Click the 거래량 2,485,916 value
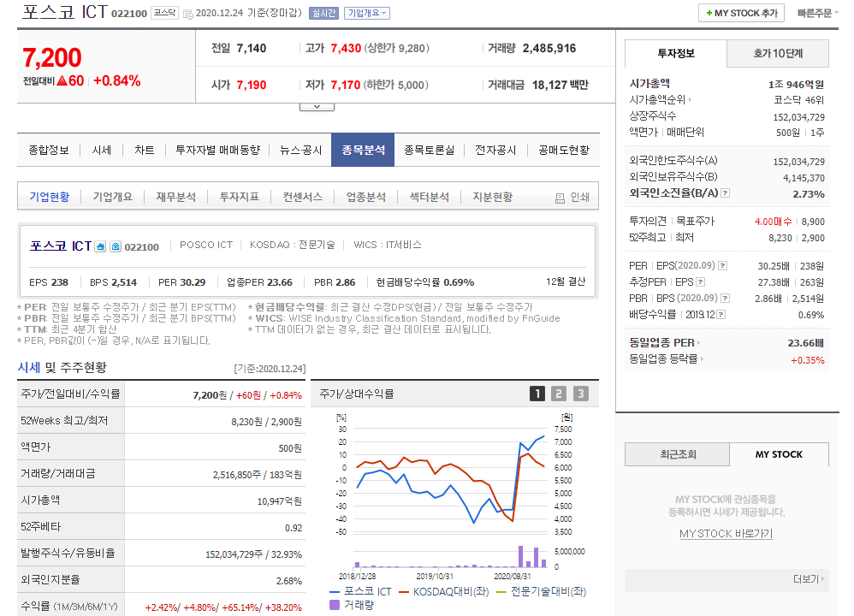The image size is (854, 616). (549, 49)
